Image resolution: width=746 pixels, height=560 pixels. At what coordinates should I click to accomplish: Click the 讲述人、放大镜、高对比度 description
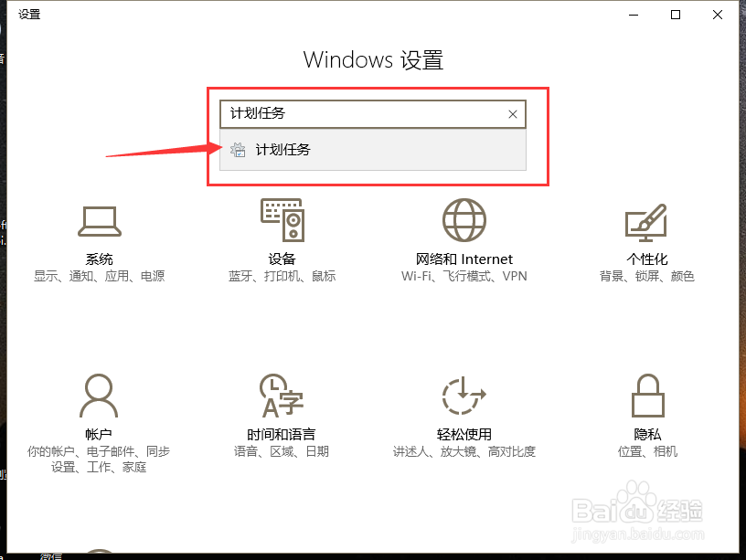pos(464,451)
